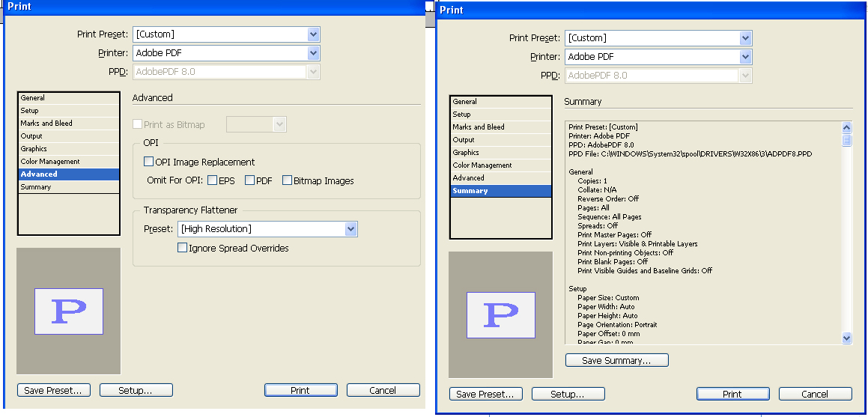Select Setup in left dialog list
The height and width of the screenshot is (417, 868).
point(69,111)
